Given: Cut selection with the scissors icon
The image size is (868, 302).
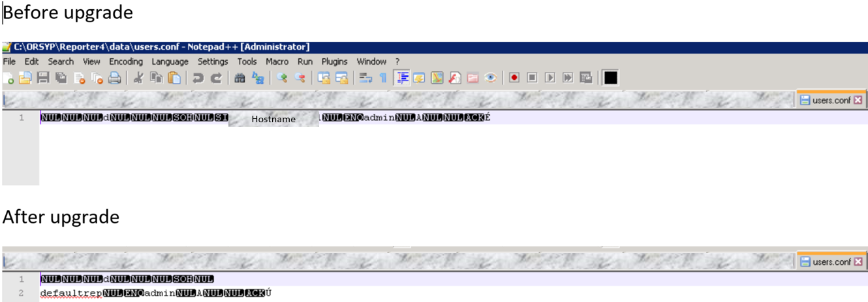Looking at the screenshot, I should [x=138, y=78].
